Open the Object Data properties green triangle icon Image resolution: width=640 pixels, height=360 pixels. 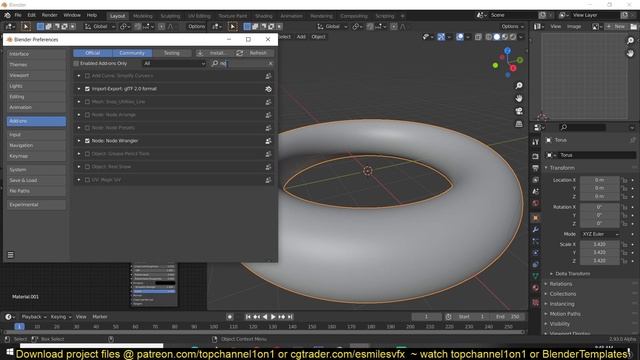click(536, 276)
